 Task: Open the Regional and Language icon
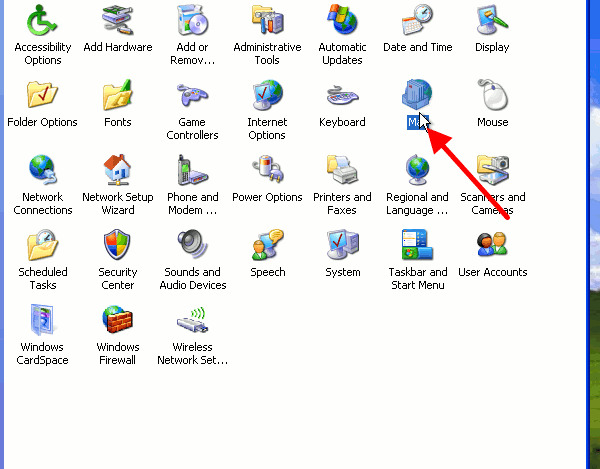coord(417,169)
